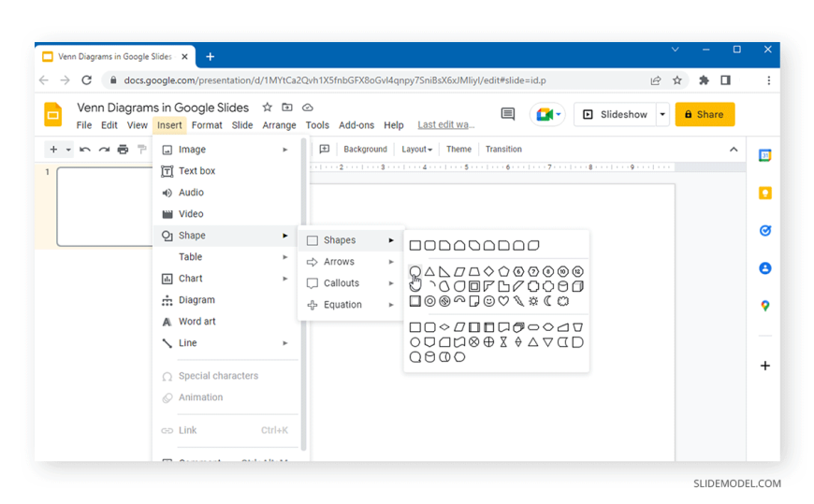This screenshot has width=814, height=504.
Task: Pick the can (cylinder) shape
Action: click(x=562, y=286)
